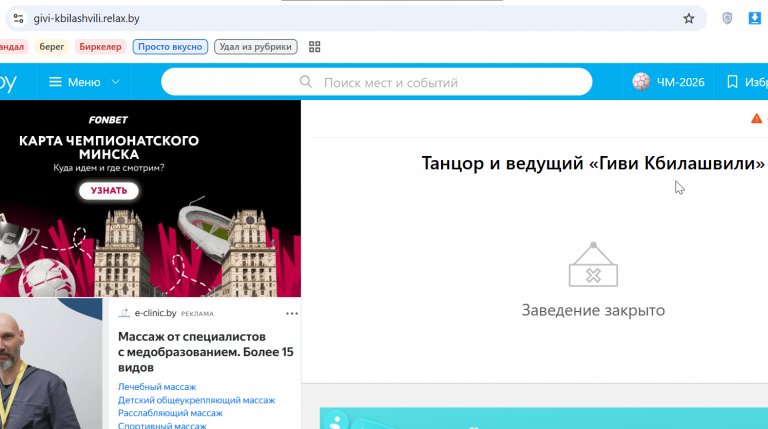The height and width of the screenshot is (429, 768).
Task: Click the hamburger icon next to Меню
Action: (55, 82)
